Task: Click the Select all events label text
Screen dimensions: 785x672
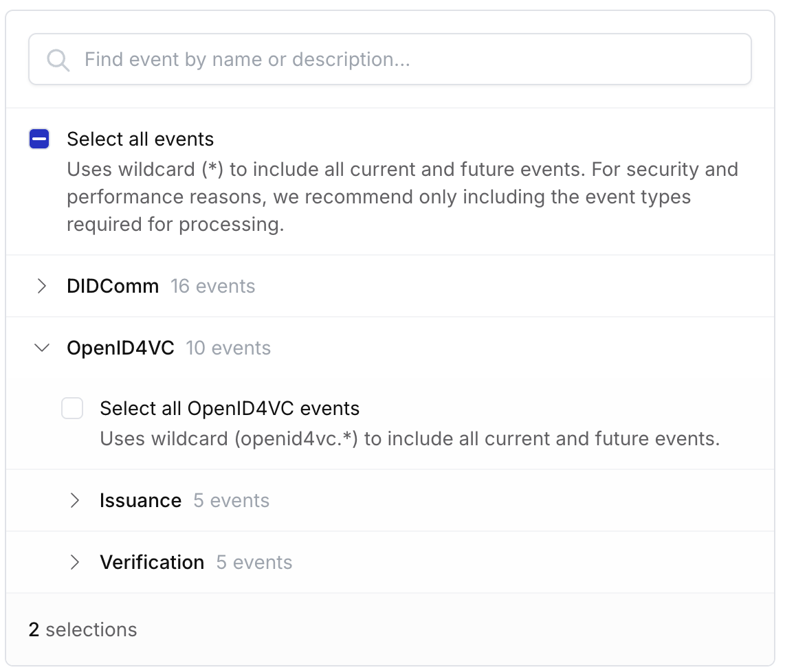Action: coord(140,138)
